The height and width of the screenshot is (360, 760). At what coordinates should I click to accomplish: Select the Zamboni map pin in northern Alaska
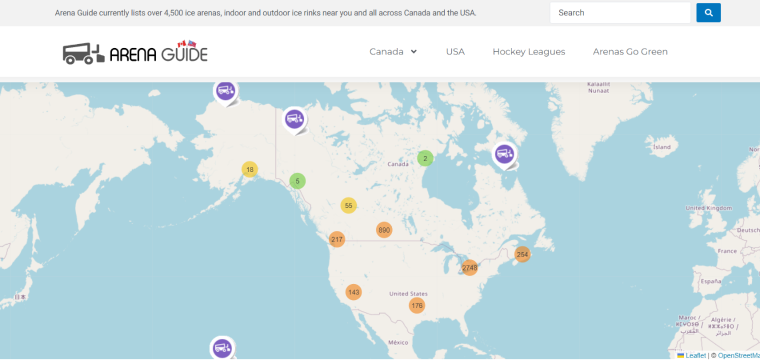pyautogui.click(x=225, y=92)
